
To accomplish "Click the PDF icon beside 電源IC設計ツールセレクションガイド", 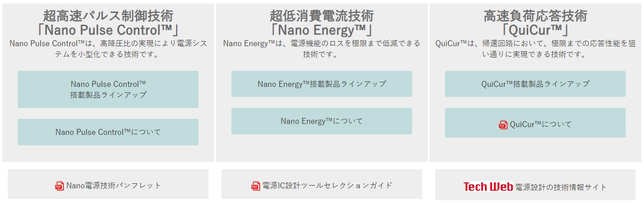I will point(256,186).
